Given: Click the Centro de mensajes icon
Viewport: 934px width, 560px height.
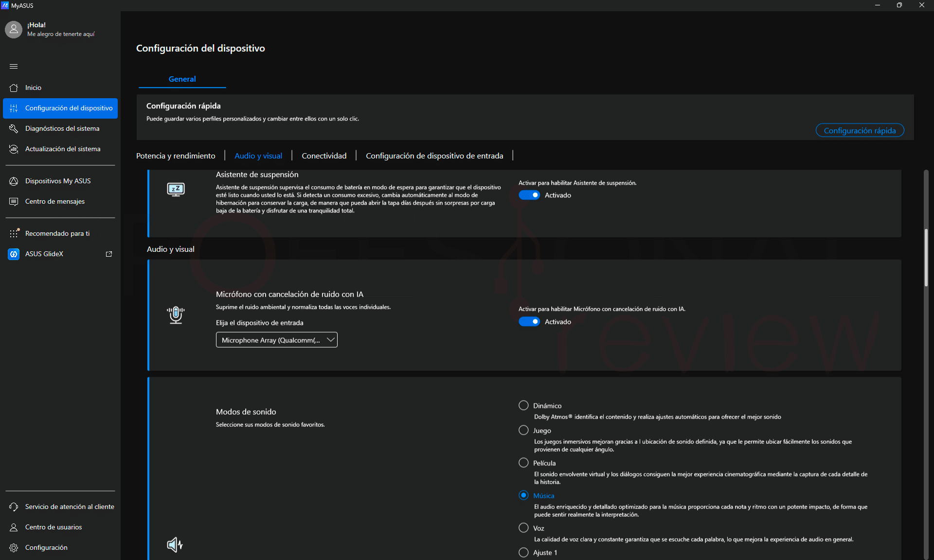Looking at the screenshot, I should coord(14,202).
